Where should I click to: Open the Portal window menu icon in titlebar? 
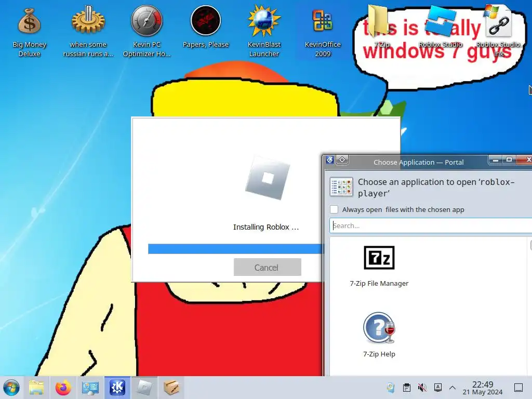point(330,160)
